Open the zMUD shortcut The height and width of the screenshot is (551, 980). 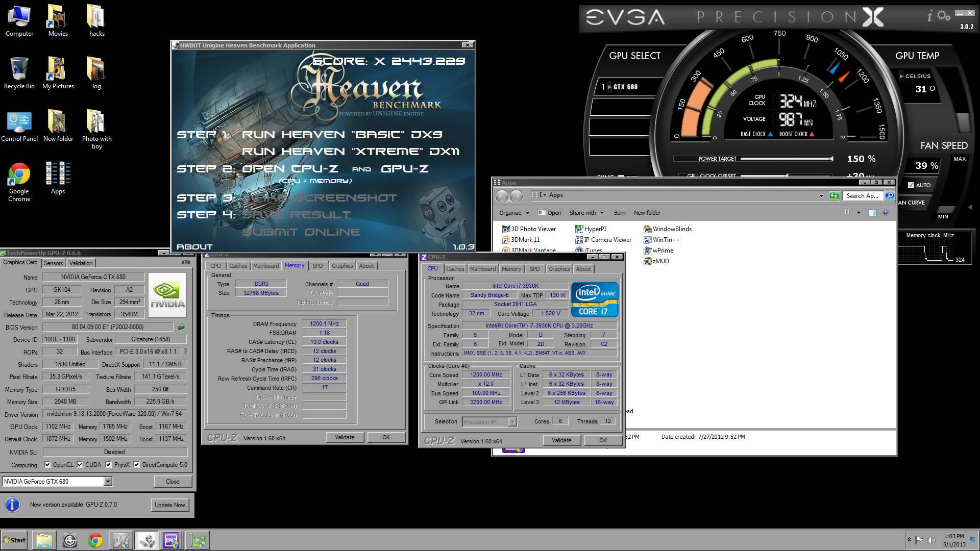pyautogui.click(x=656, y=261)
